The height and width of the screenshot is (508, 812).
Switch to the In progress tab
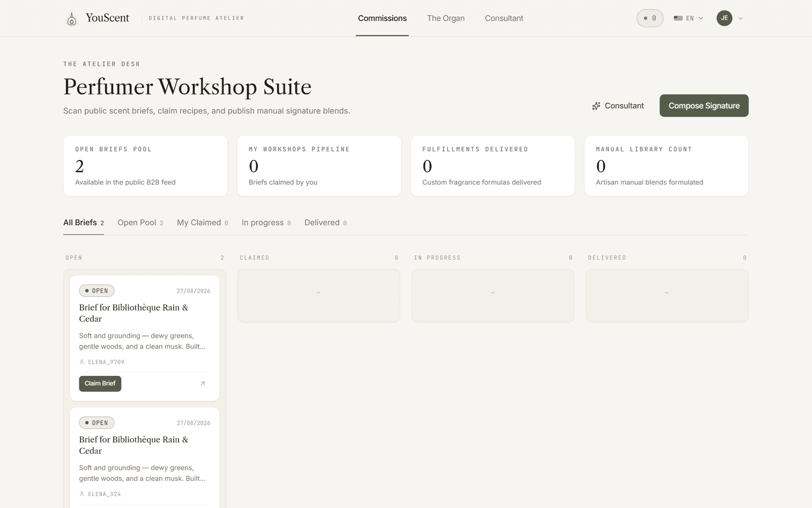point(266,223)
